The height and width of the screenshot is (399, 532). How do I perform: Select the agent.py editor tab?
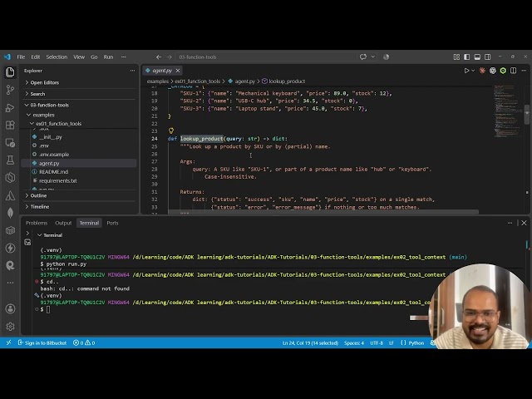coord(163,71)
